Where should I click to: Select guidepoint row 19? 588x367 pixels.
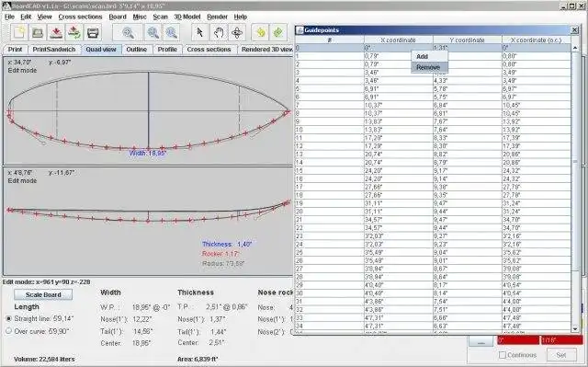point(433,203)
